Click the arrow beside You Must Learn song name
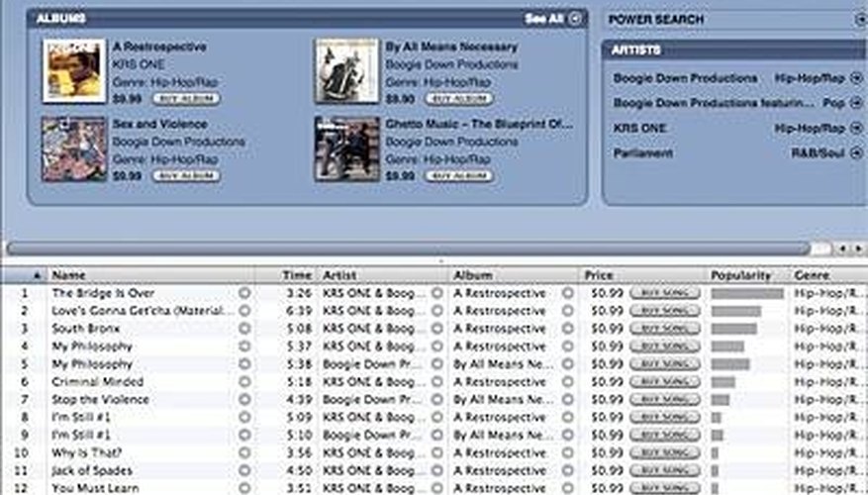Screen dimensions: 868x495 244,488
